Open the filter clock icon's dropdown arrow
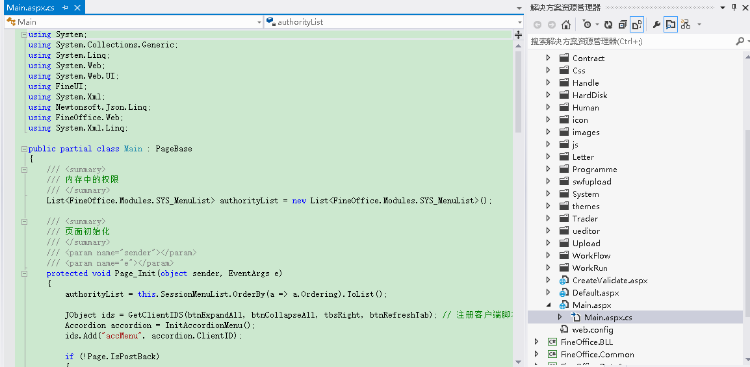Screen dimensions: 750x367 [597, 24]
